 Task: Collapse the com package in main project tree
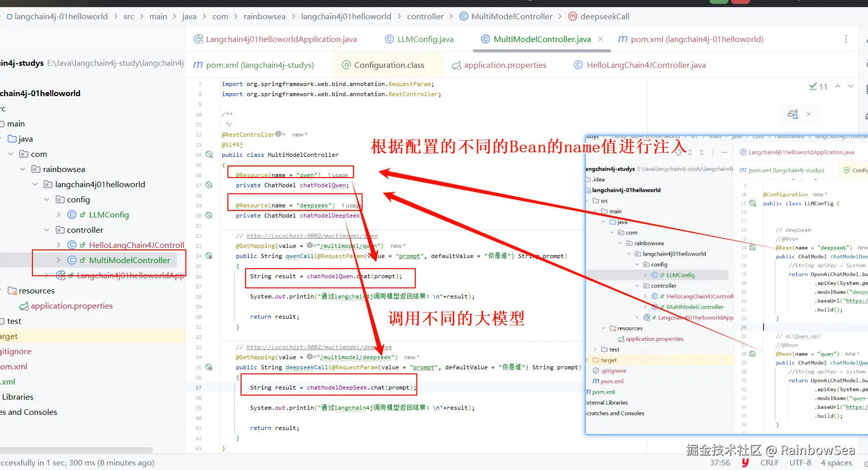pyautogui.click(x=11, y=154)
